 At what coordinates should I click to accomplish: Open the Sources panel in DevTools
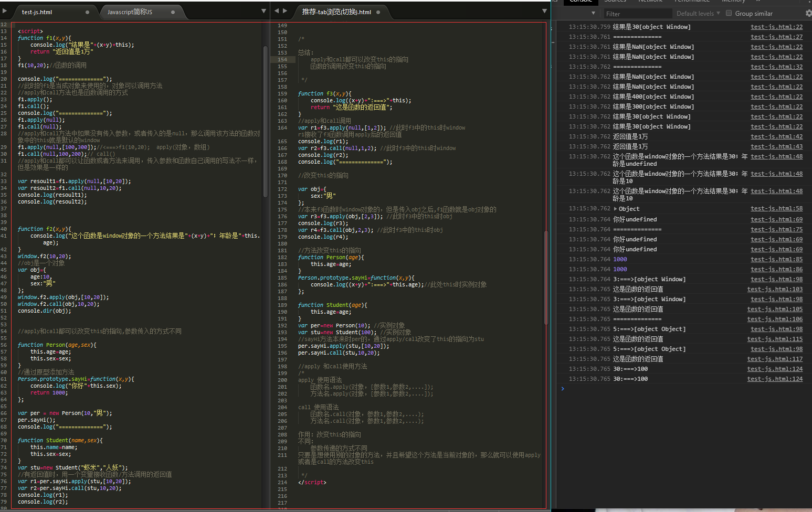615,2
